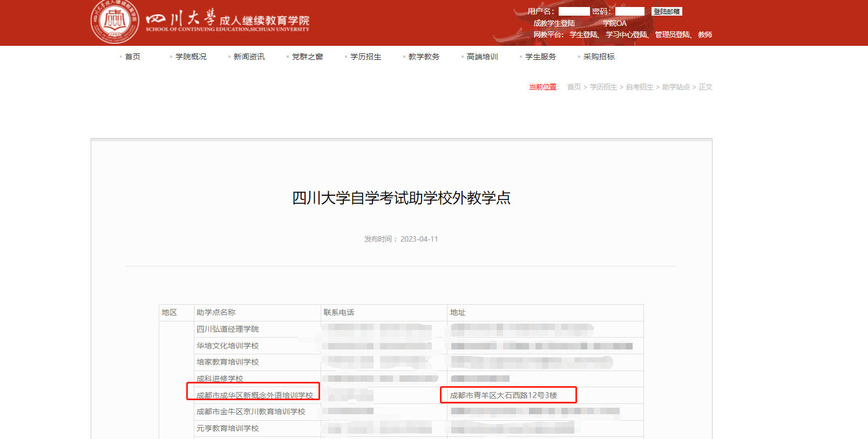
Task: Click the article title 四川大学自学考试助学校外教学点
Action: click(401, 198)
